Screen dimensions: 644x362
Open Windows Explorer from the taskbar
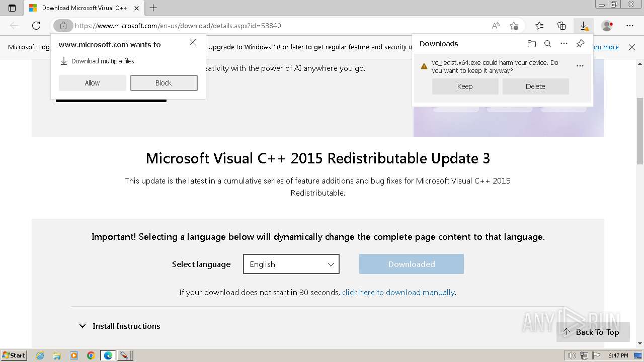(57, 355)
